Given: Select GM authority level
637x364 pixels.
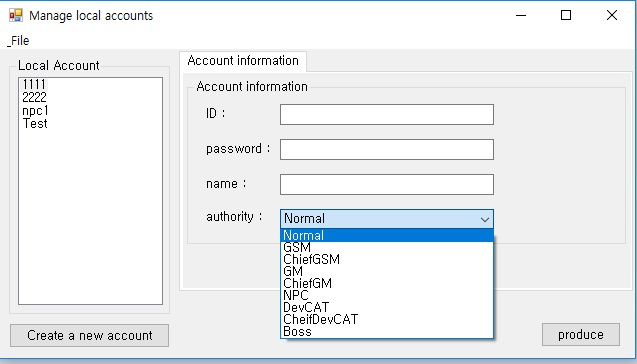Looking at the screenshot, I should point(387,271).
